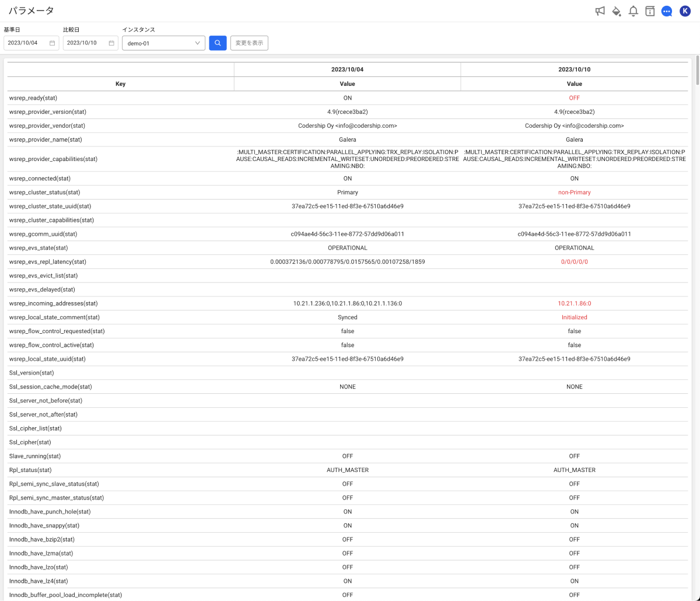Click the パラメータ page title
The height and width of the screenshot is (601, 700).
[x=32, y=11]
